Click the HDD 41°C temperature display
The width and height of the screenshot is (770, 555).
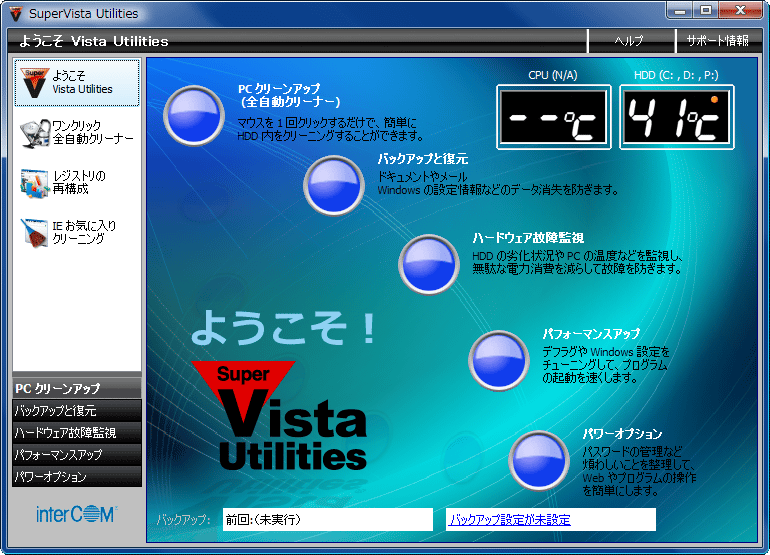pyautogui.click(x=677, y=117)
